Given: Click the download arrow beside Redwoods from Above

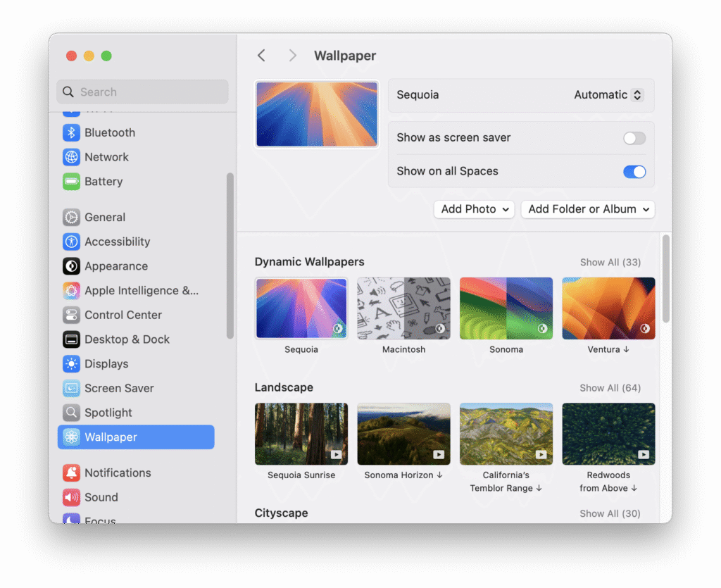Looking at the screenshot, I should click(634, 488).
